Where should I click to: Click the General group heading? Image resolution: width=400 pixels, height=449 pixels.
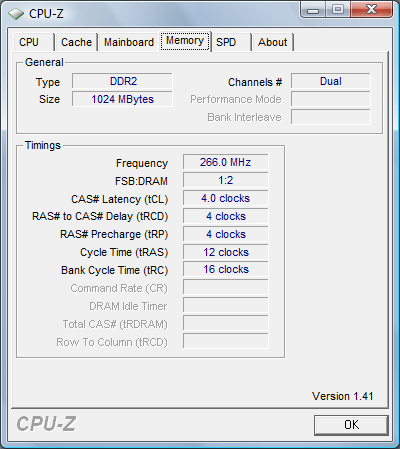click(44, 62)
